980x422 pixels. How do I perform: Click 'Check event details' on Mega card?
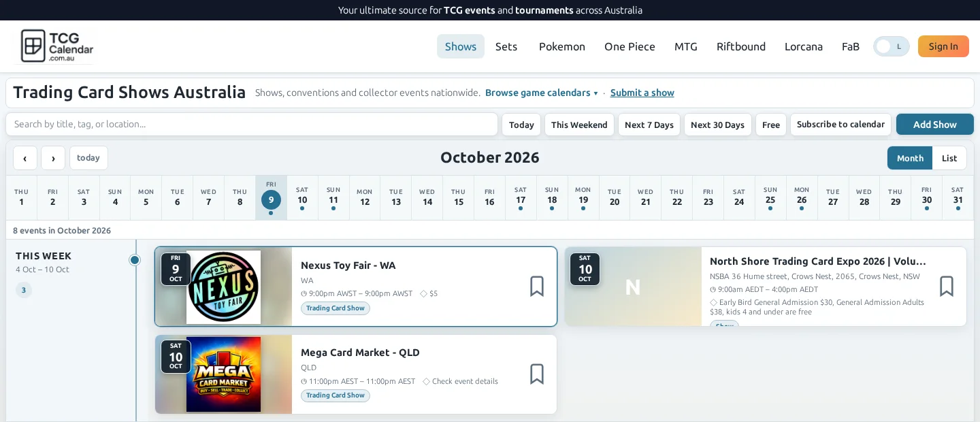tap(465, 381)
